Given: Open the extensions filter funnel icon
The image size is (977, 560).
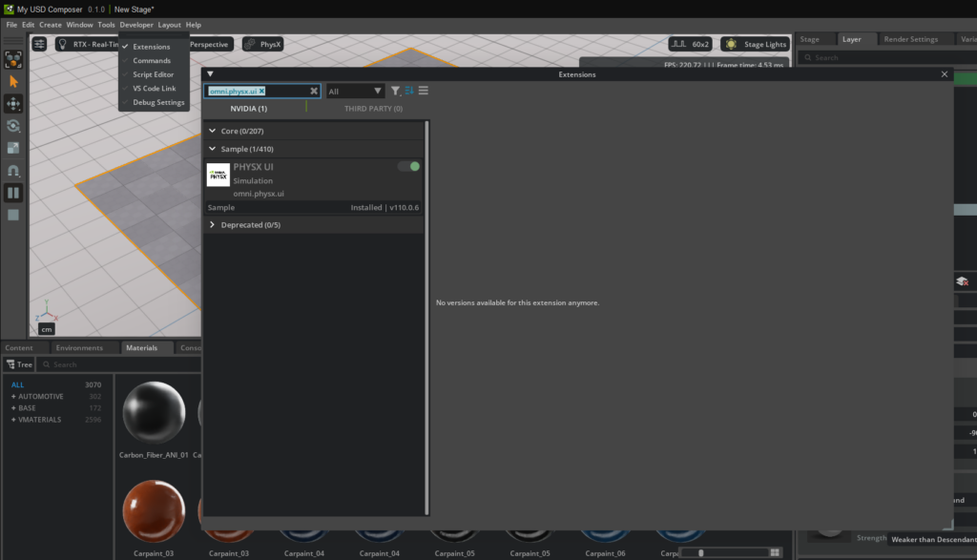Looking at the screenshot, I should [395, 91].
